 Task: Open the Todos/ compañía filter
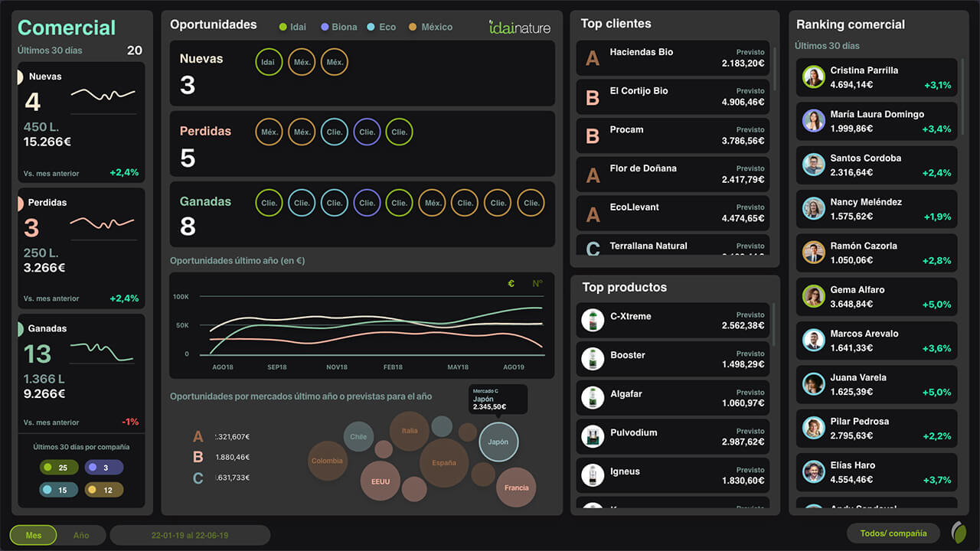pyautogui.click(x=893, y=533)
